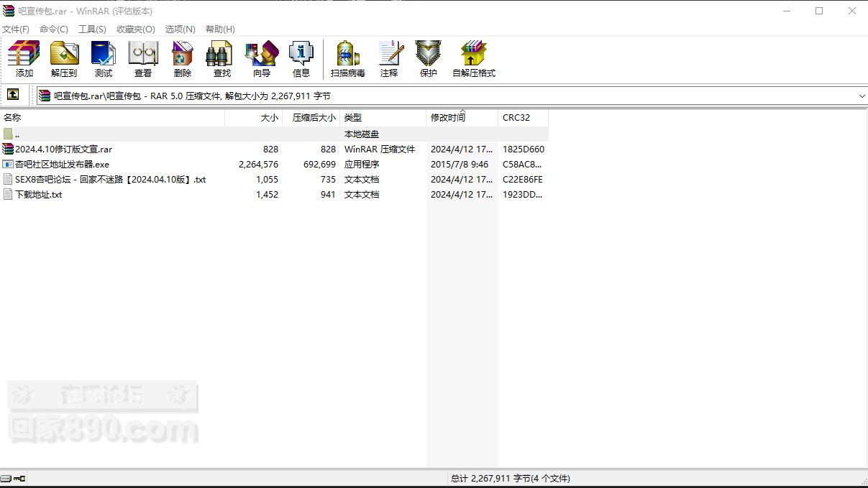The height and width of the screenshot is (488, 868).
Task: Click status bar total 2,267,911 字节
Action: click(x=510, y=478)
